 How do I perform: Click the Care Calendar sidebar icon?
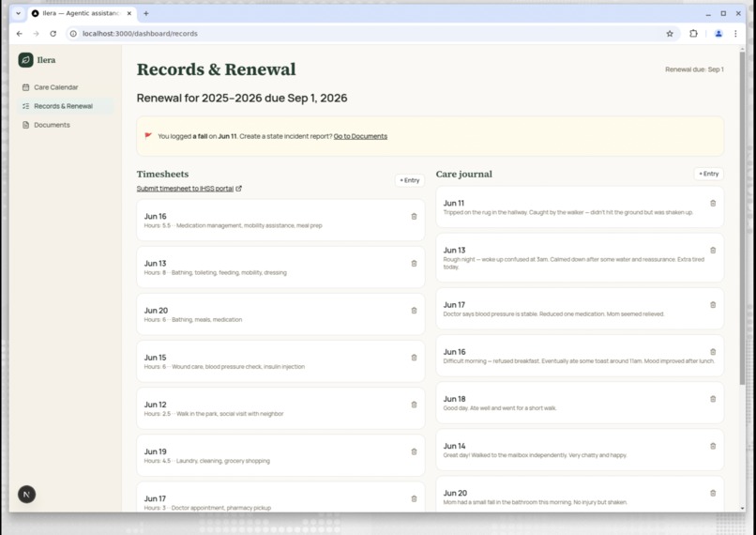25,87
